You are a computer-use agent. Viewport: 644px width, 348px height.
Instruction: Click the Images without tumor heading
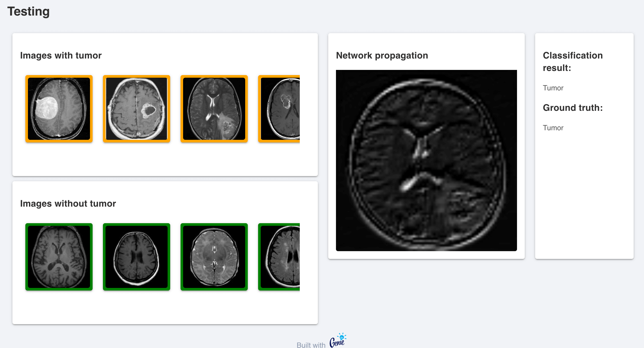click(68, 204)
